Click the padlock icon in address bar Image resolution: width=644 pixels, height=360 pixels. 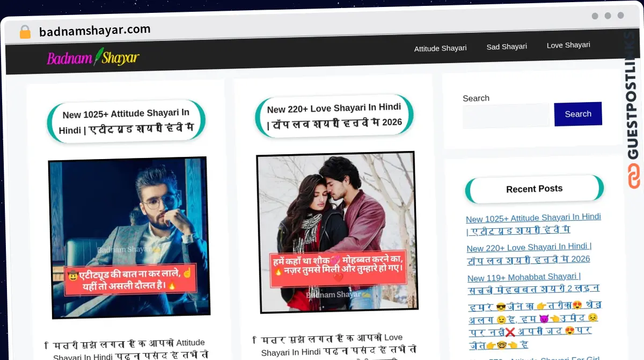(x=25, y=32)
